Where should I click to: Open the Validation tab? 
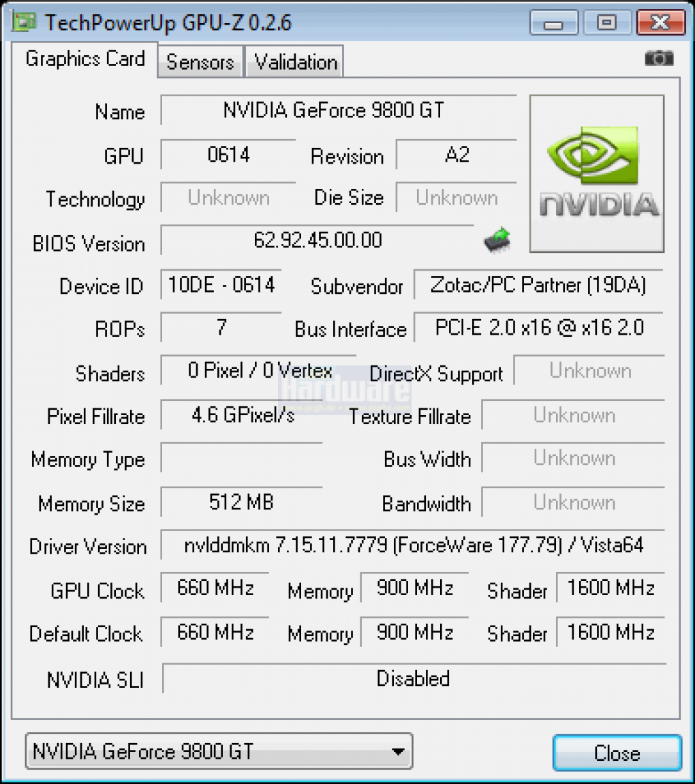pyautogui.click(x=295, y=62)
